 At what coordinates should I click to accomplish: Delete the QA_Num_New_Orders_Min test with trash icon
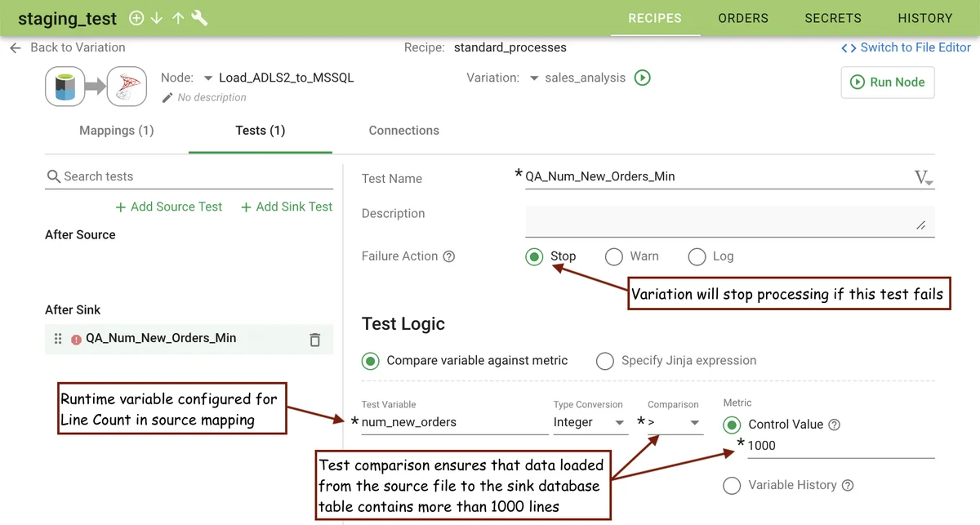314,340
